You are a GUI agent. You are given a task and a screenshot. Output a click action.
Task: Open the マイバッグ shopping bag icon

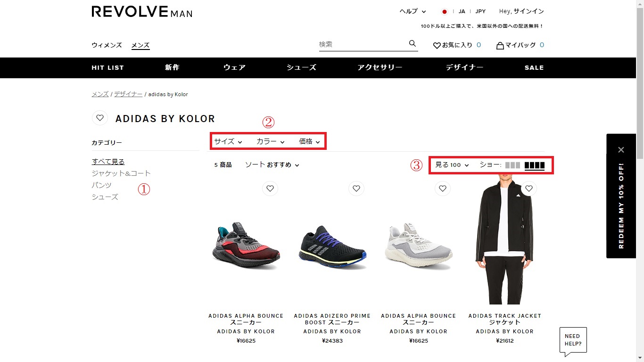[x=500, y=46]
